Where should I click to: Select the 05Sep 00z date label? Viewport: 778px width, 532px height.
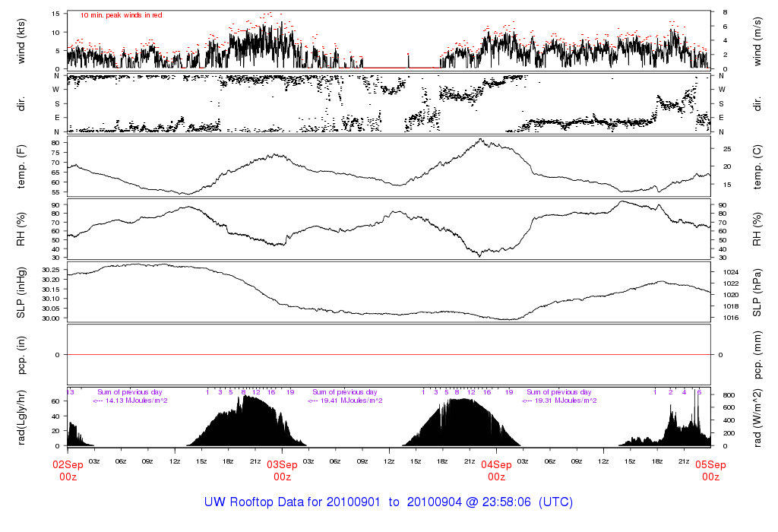710,470
